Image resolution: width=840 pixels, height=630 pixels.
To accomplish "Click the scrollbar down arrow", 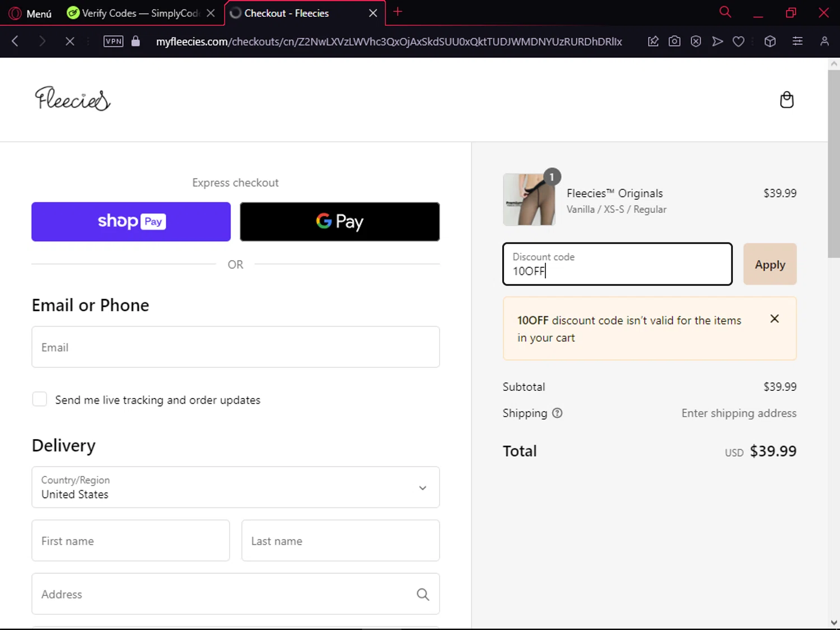I will click(833, 622).
